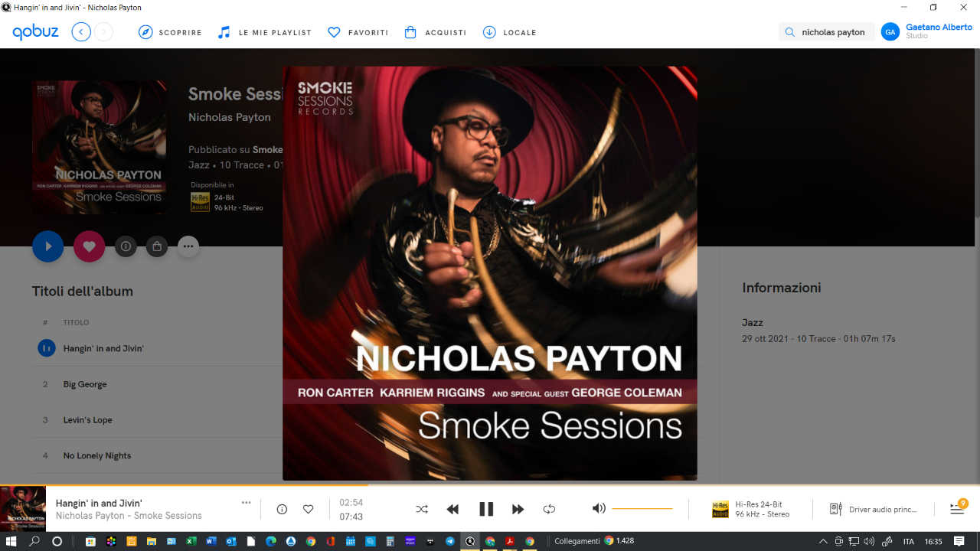Image resolution: width=980 pixels, height=551 pixels.
Task: Open the Excel taskbar icon
Action: [x=191, y=541]
